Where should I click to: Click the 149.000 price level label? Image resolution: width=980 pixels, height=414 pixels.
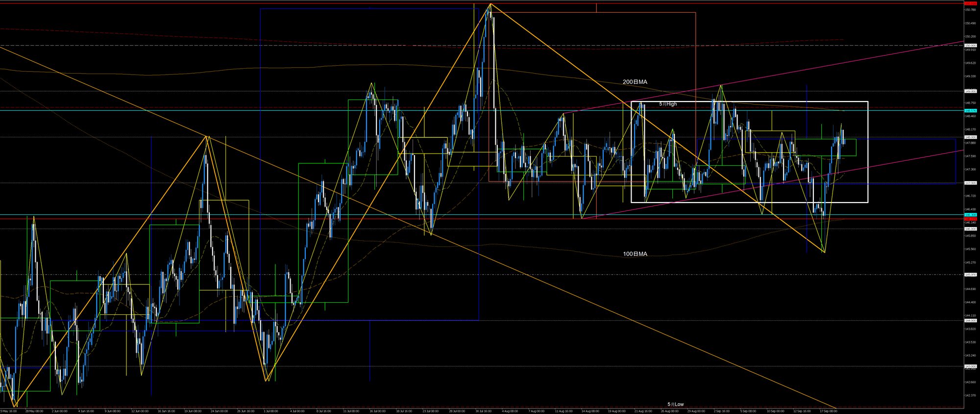click(970, 91)
